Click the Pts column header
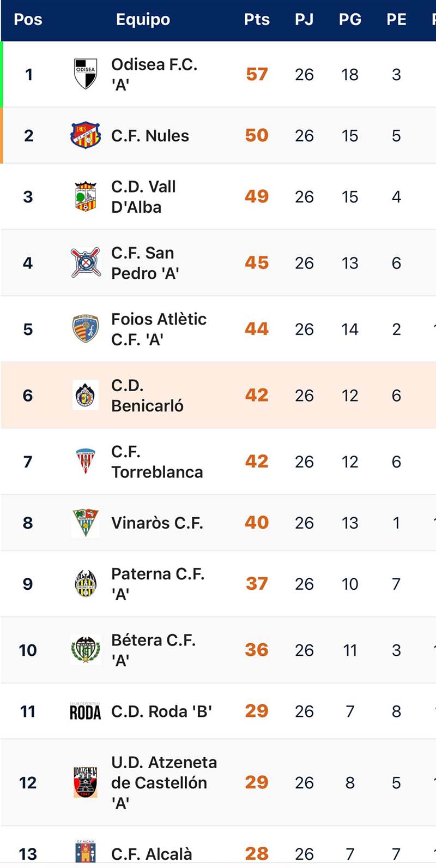The width and height of the screenshot is (436, 868). 257,20
